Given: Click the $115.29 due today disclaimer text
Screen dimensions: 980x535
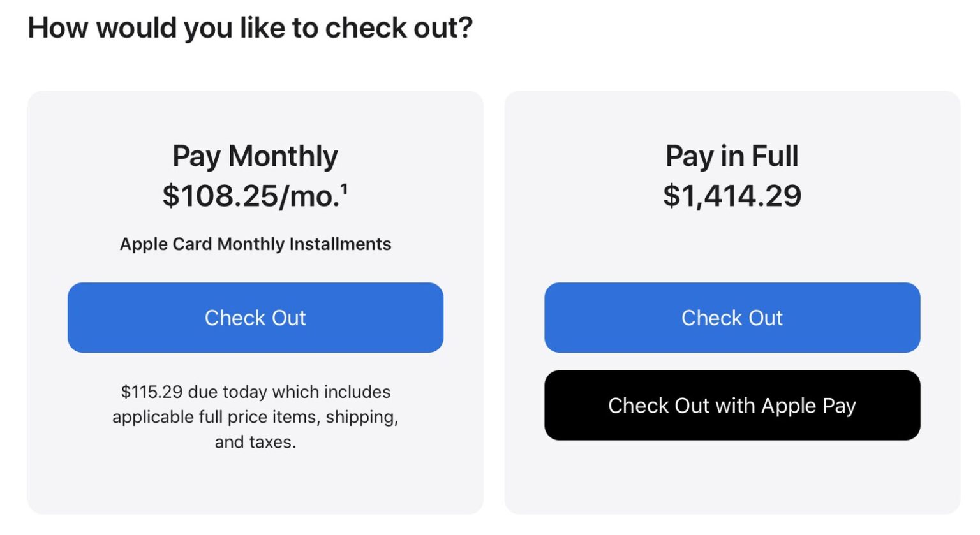Looking at the screenshot, I should [255, 416].
